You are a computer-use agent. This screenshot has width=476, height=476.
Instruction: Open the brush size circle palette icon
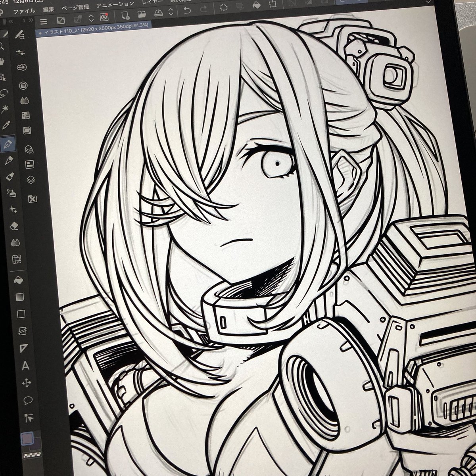(23, 85)
